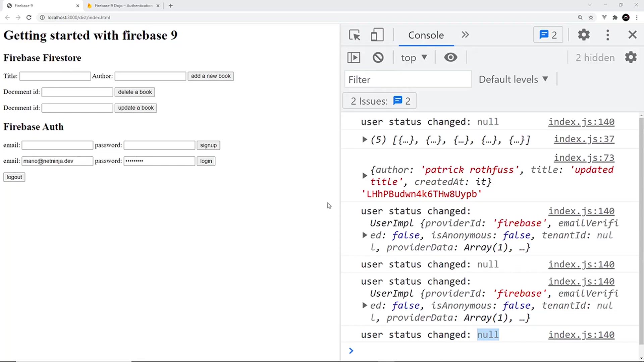The height and width of the screenshot is (362, 644).
Task: Reload the localhost page
Action: point(29,17)
